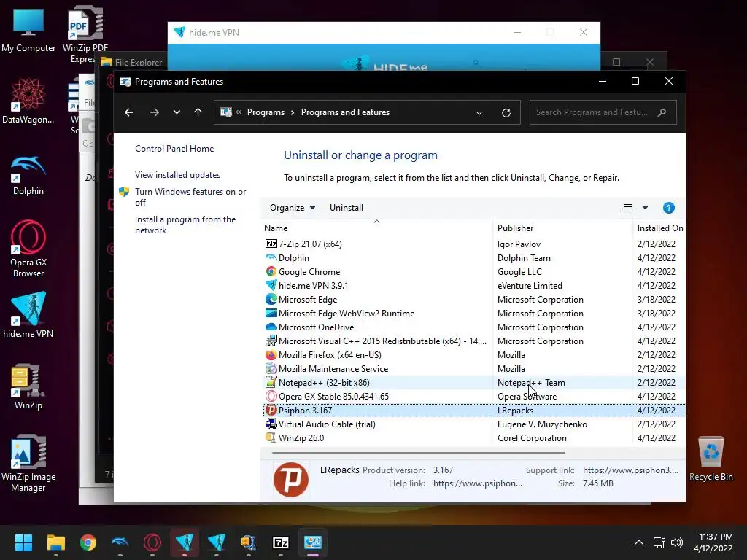Viewport: 747px width, 560px height.
Task: Open the volume icon in system tray
Action: (x=676, y=542)
